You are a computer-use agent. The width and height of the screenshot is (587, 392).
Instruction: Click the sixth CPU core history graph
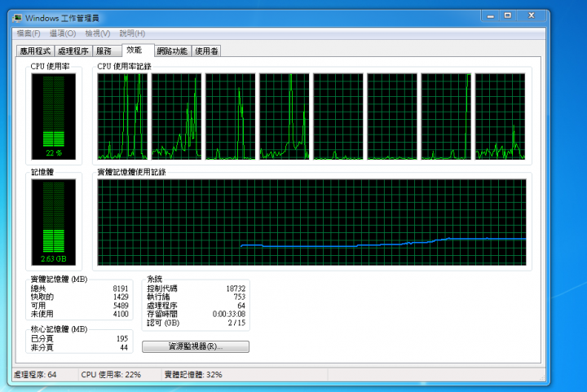[x=392, y=117]
